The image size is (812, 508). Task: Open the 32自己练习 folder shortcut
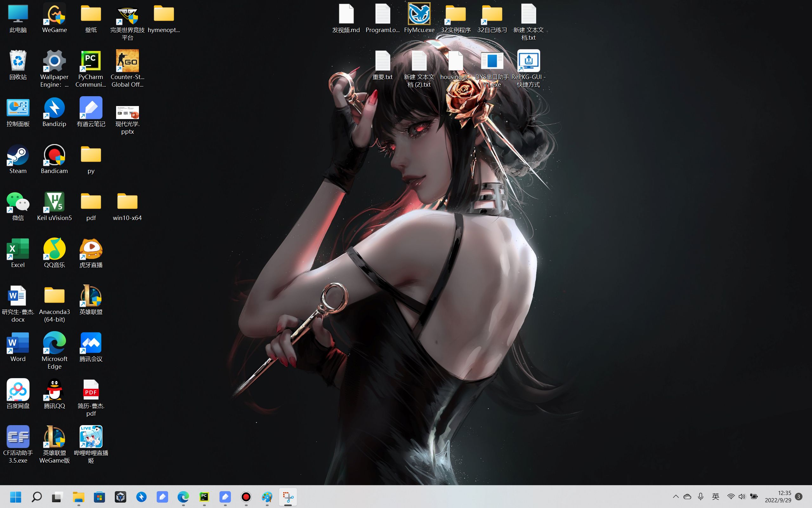[x=492, y=18]
